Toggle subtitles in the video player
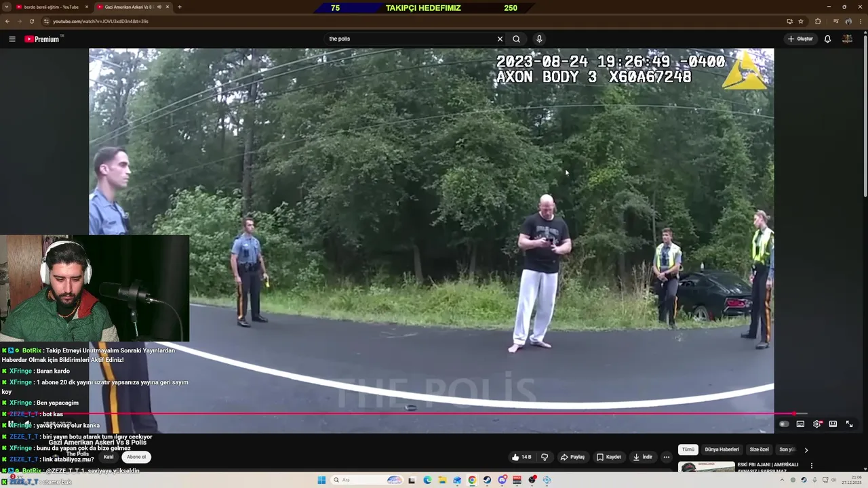This screenshot has width=868, height=488. [x=800, y=424]
